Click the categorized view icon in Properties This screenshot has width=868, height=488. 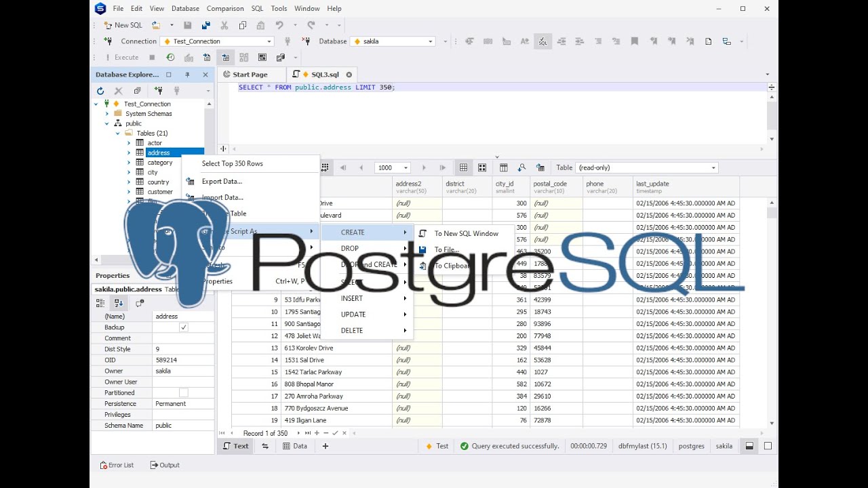(100, 304)
